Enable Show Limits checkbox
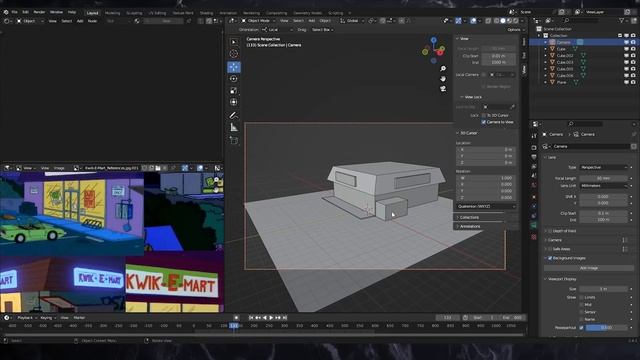 [582, 298]
